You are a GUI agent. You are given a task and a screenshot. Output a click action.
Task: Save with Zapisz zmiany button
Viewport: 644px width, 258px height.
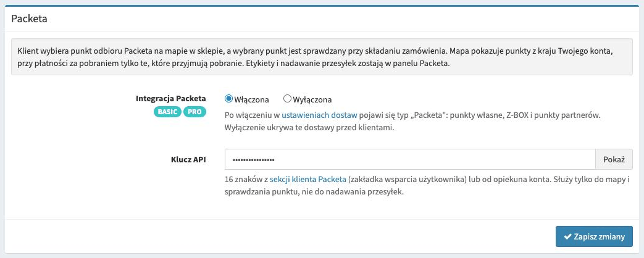[x=595, y=236]
